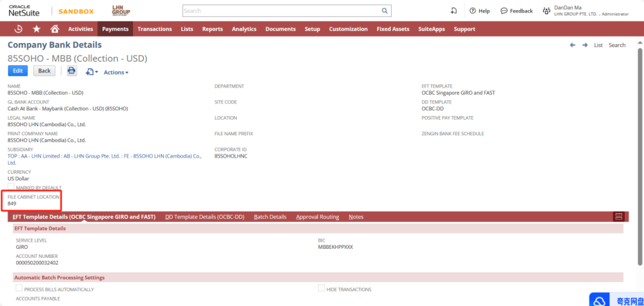
Task: Select GL bank account Cash At Bank value
Action: [68, 109]
